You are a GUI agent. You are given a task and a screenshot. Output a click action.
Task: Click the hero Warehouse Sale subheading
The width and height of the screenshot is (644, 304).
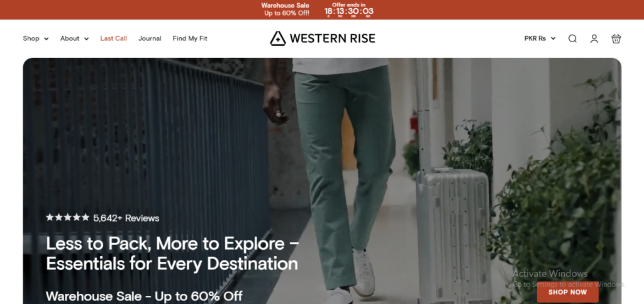click(144, 296)
